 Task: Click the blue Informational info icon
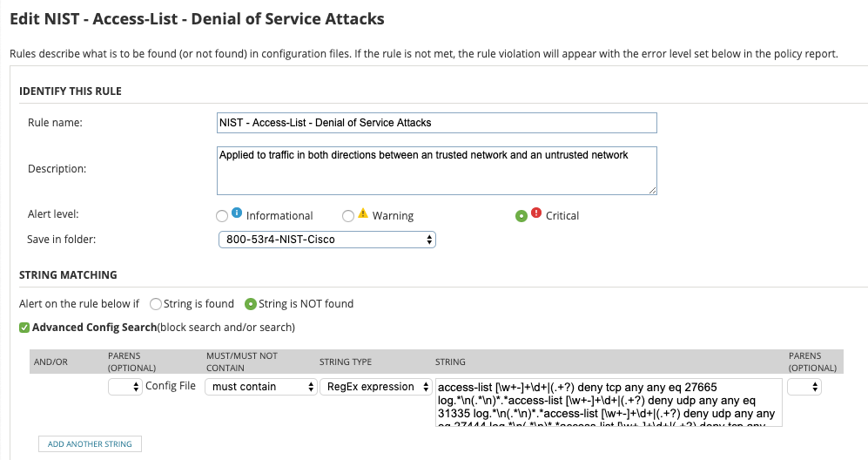(236, 213)
